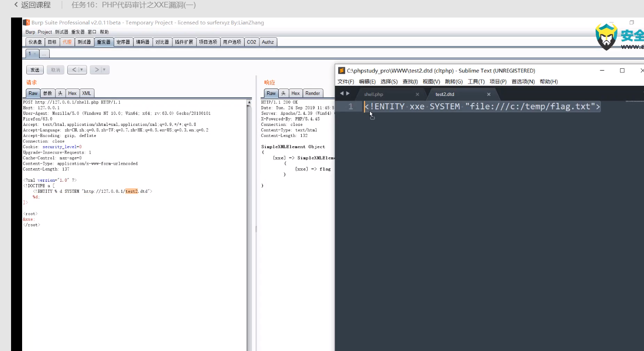Image resolution: width=644 pixels, height=351 pixels.
Task: Select the Raw tab in the 响应 pane
Action: point(271,93)
